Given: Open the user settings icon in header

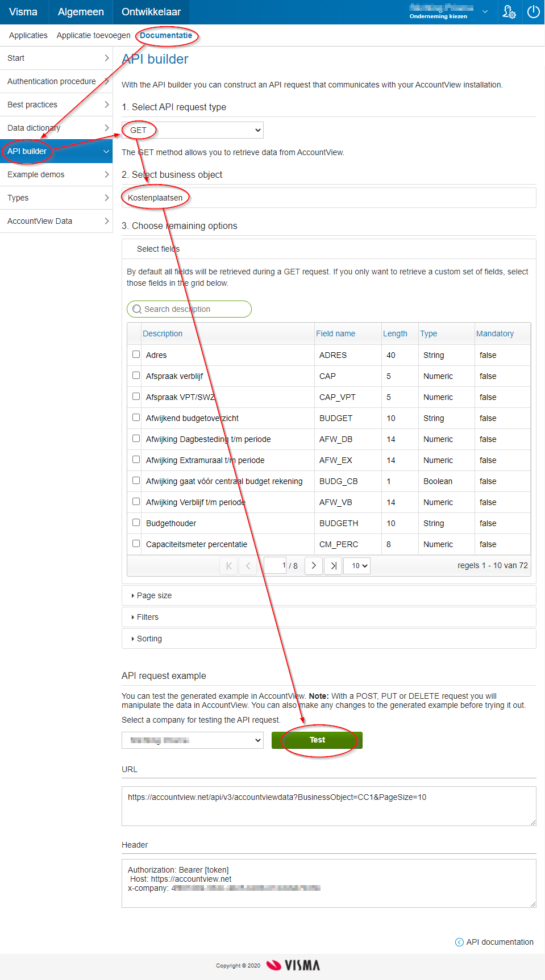Looking at the screenshot, I should coord(509,12).
